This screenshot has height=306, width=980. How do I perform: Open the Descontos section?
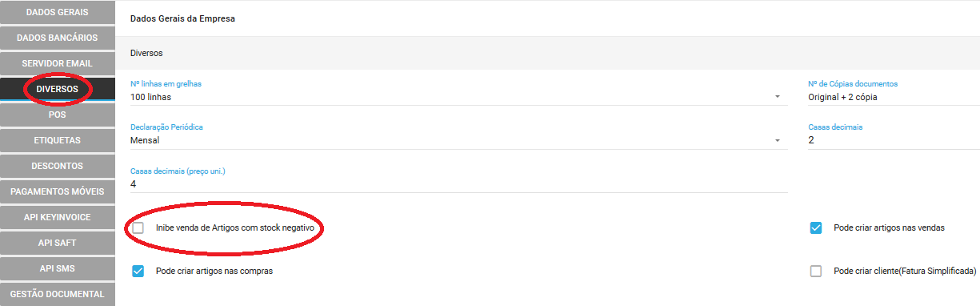pos(58,166)
